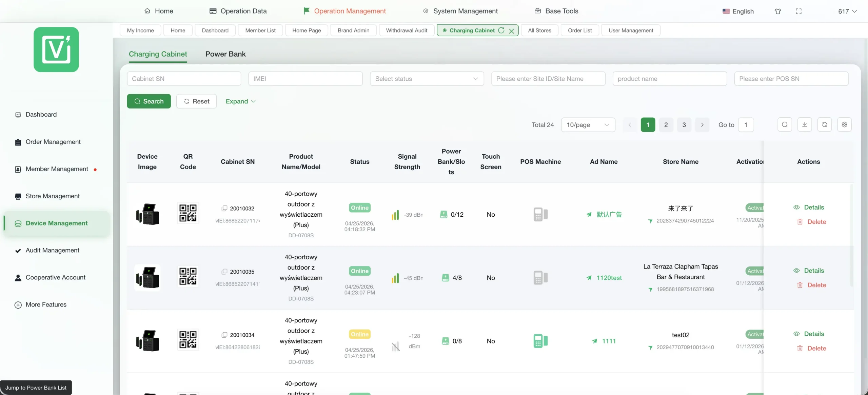
Task: Click the Reset button
Action: [196, 101]
